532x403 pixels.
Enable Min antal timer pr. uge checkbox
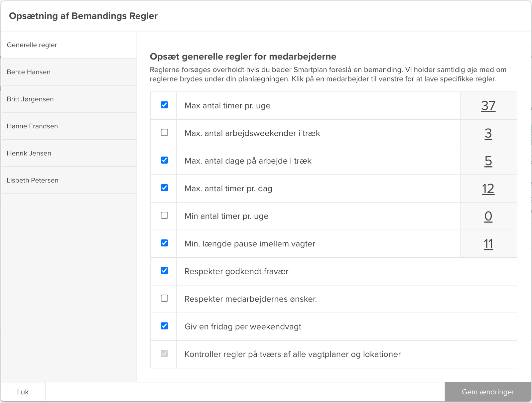[164, 215]
